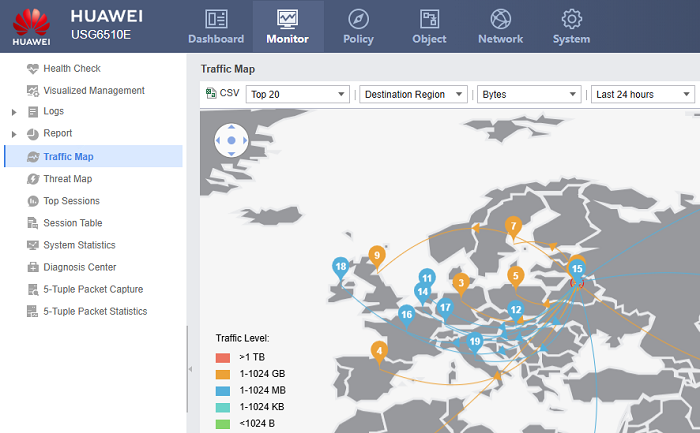Click the orange 1-1024 GB legend swatch
This screenshot has width=700, height=433.
point(223,373)
